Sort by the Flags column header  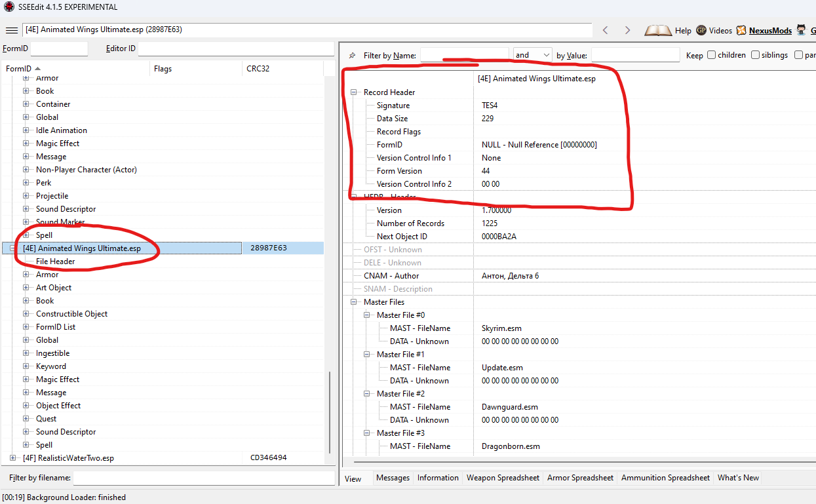[196, 69]
